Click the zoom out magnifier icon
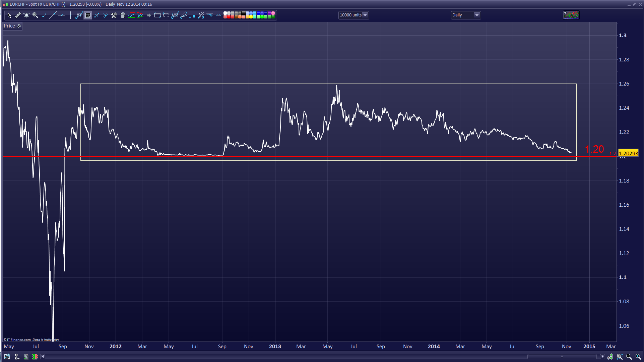 coord(629,357)
